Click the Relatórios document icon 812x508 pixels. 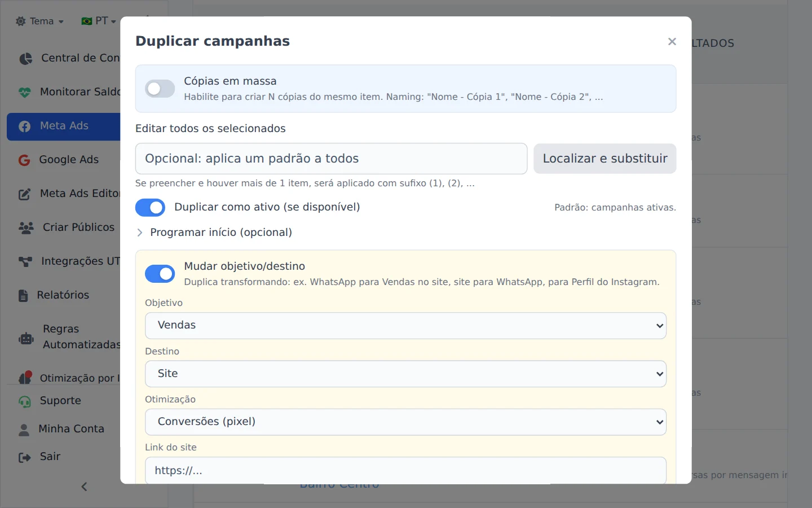(x=23, y=296)
